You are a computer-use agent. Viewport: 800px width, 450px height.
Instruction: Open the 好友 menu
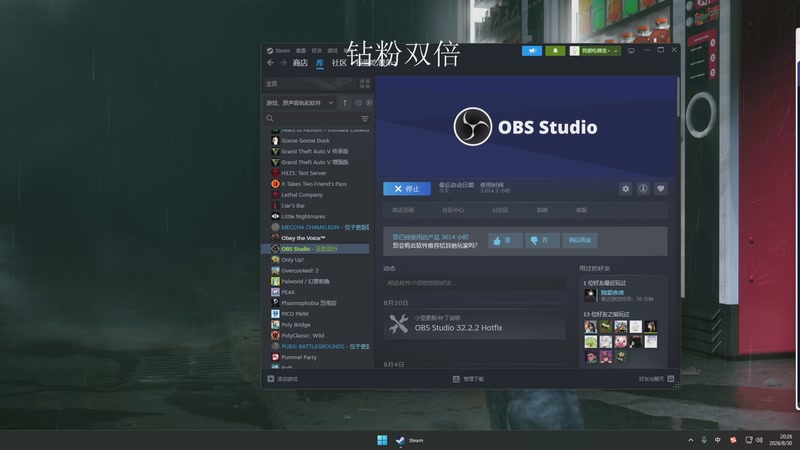pyautogui.click(x=317, y=51)
